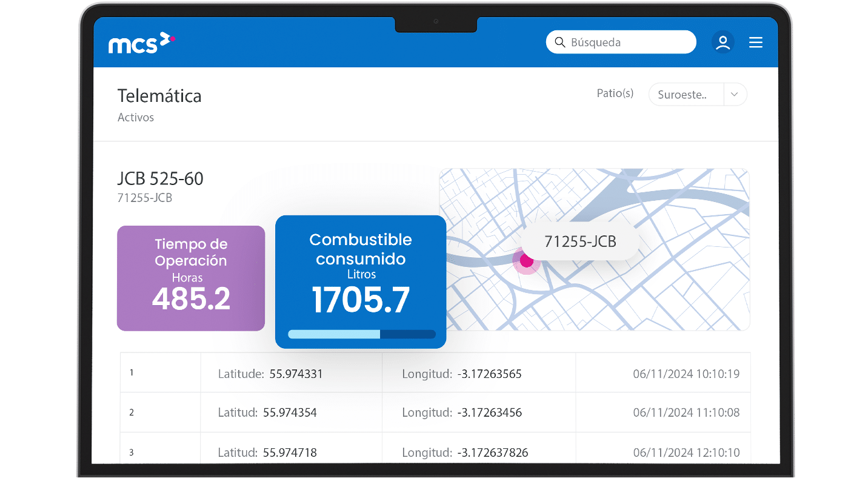Viewport: 868px width, 478px height.
Task: Click the mcs logo
Action: (142, 42)
